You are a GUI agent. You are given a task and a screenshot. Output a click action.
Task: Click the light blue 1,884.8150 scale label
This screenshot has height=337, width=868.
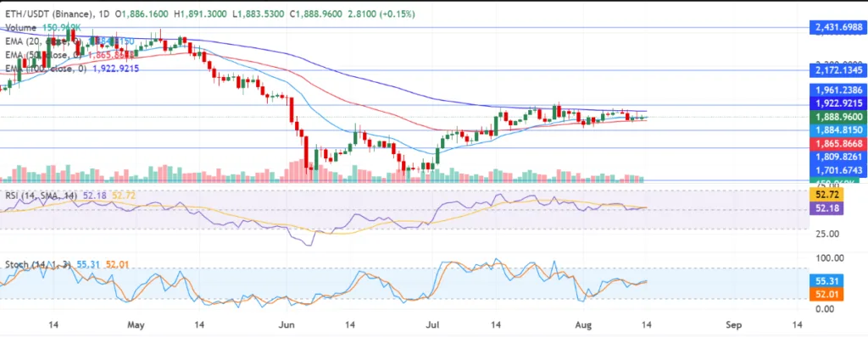(838, 130)
